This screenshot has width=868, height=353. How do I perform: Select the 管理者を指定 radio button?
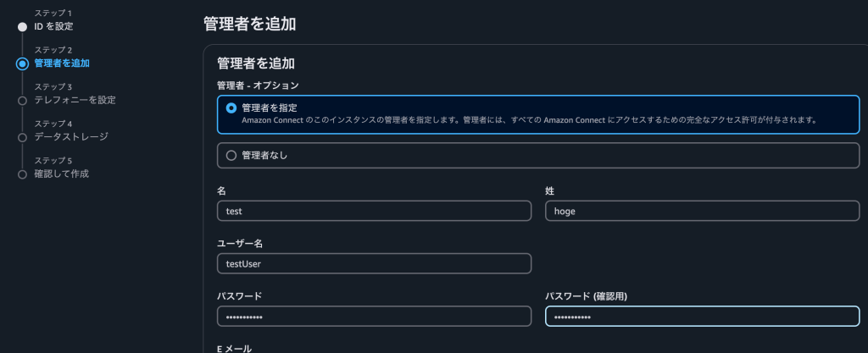point(231,108)
